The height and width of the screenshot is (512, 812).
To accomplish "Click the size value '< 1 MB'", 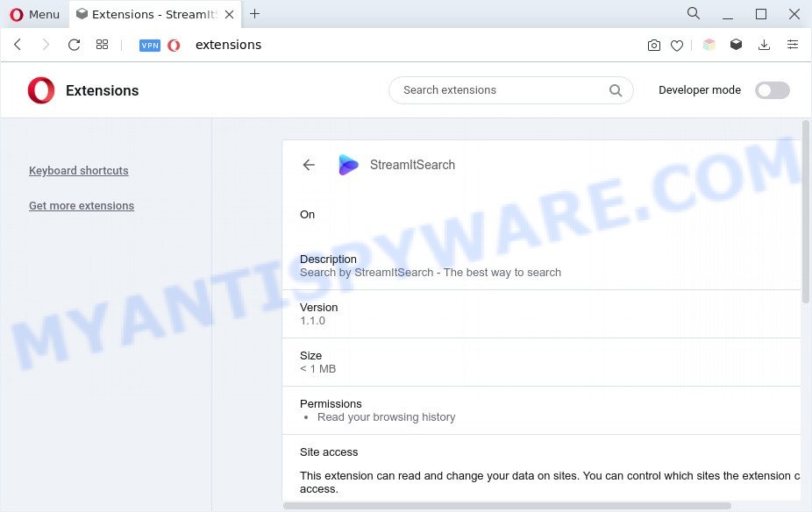I will click(318, 369).
